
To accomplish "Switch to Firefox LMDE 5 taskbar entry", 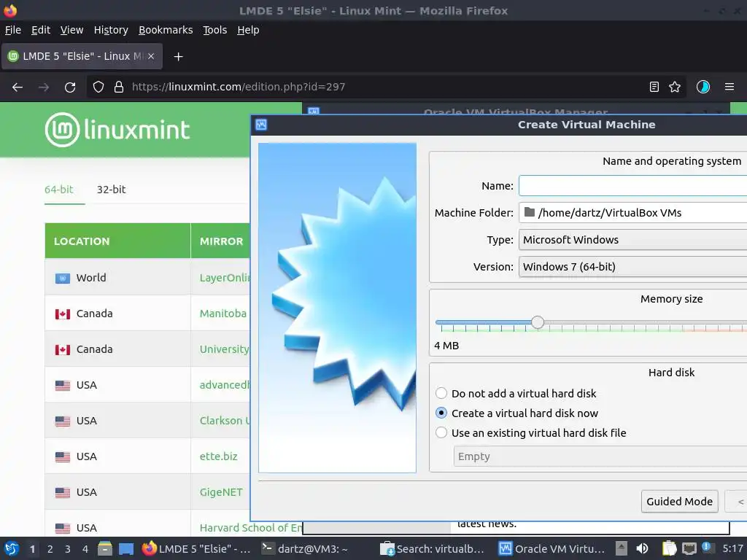I will (x=197, y=548).
